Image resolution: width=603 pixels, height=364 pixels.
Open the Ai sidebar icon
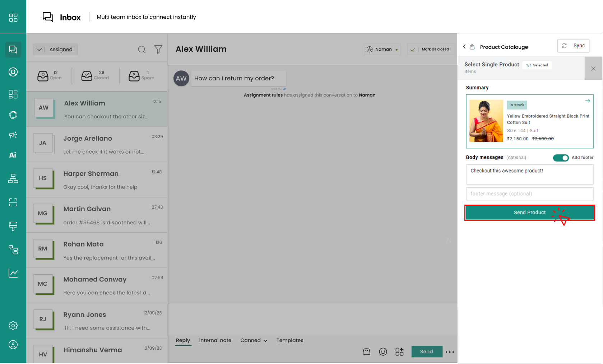[x=13, y=155]
